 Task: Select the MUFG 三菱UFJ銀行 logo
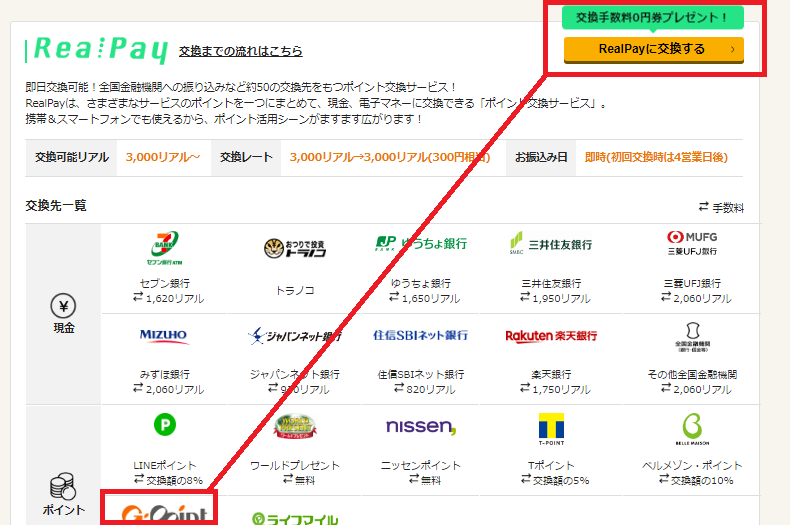[692, 243]
